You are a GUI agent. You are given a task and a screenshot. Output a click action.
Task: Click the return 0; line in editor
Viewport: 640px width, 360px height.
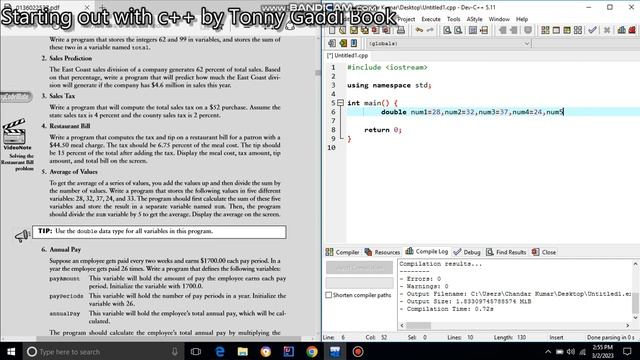click(383, 130)
